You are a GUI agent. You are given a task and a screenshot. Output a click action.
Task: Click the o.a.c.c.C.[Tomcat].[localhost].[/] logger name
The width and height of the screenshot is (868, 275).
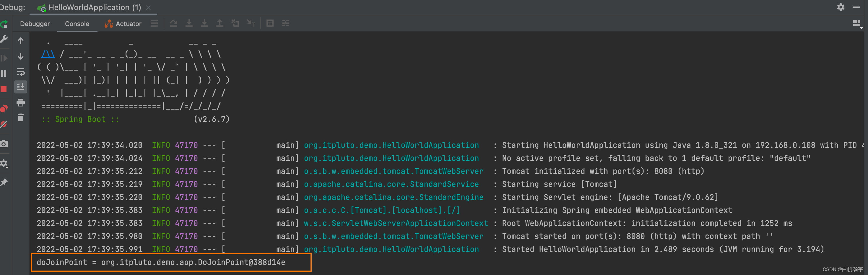[x=382, y=210]
